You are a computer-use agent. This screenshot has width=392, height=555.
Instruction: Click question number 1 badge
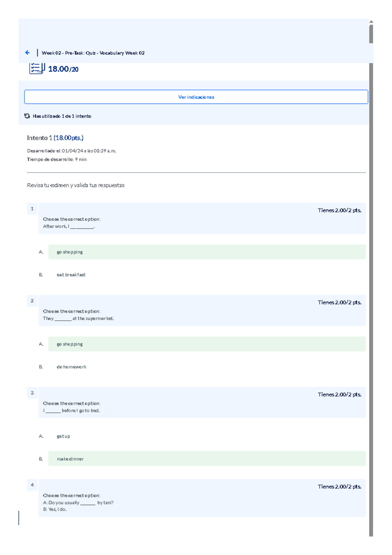point(32,209)
